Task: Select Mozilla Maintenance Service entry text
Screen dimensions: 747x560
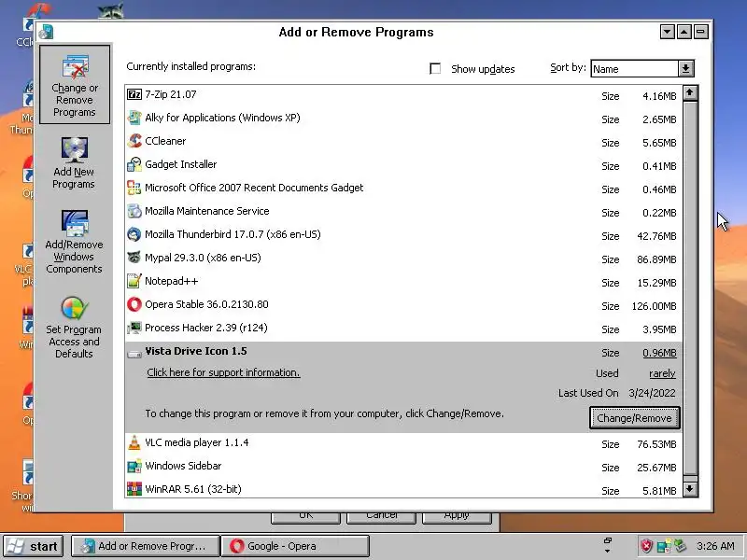Action: tap(206, 211)
